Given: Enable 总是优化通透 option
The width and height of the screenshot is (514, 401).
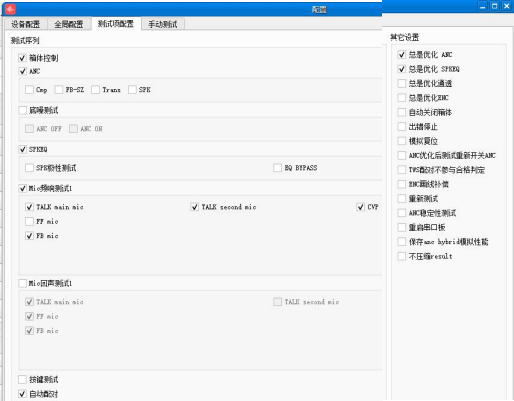Looking at the screenshot, I should [x=402, y=83].
